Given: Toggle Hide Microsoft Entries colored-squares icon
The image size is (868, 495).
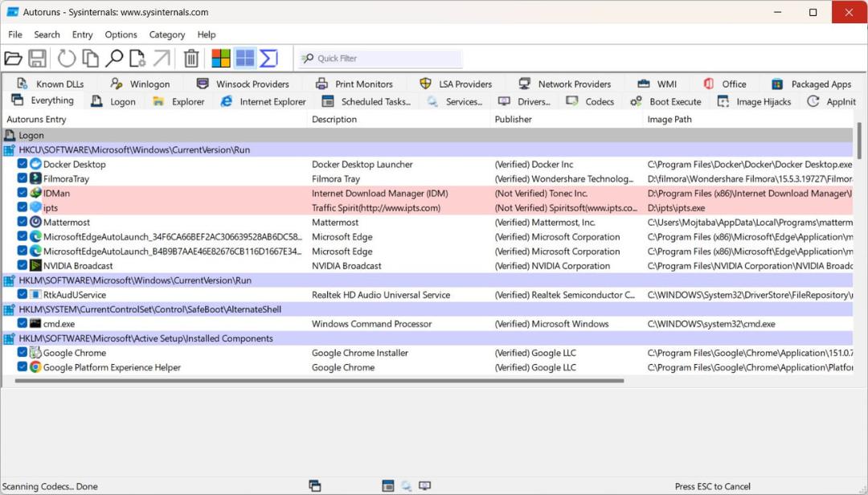Looking at the screenshot, I should [x=221, y=58].
